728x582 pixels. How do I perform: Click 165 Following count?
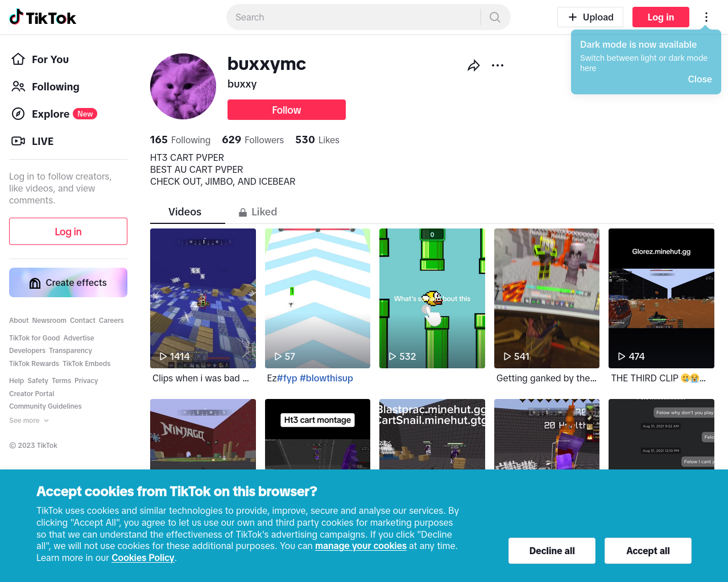pyautogui.click(x=180, y=140)
